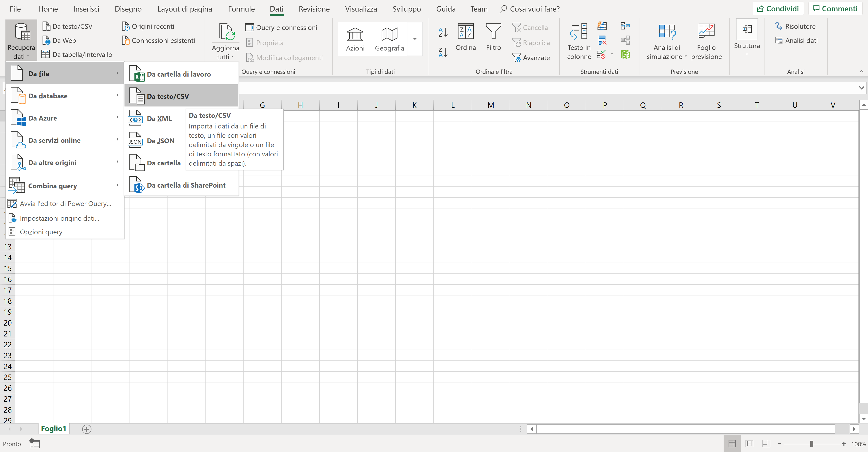Expand the data types gallery arrow

pyautogui.click(x=415, y=39)
